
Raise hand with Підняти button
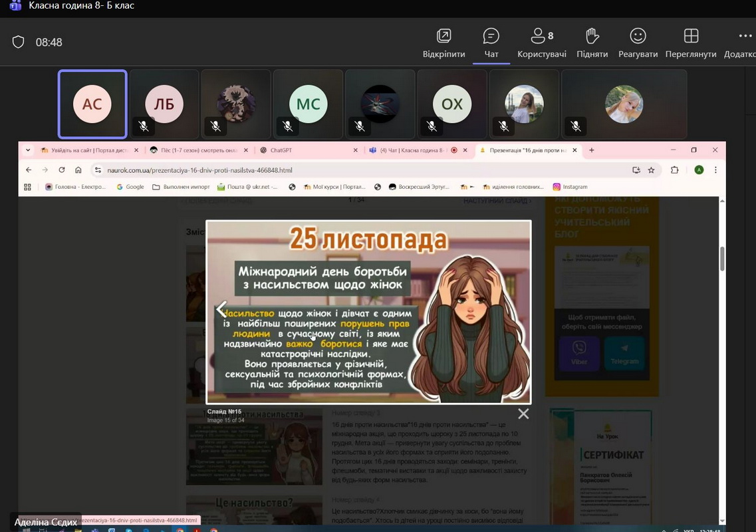(x=592, y=43)
